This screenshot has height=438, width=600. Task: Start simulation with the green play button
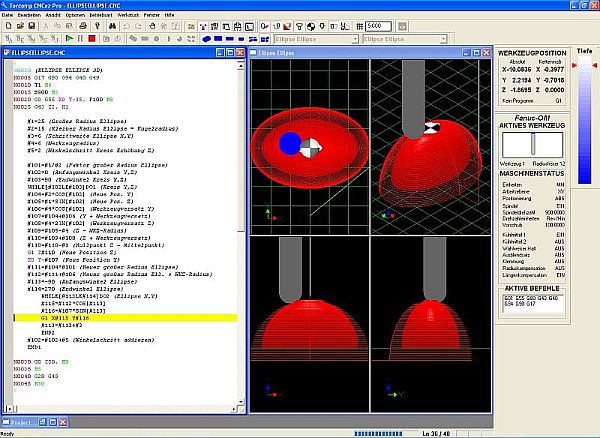point(70,39)
